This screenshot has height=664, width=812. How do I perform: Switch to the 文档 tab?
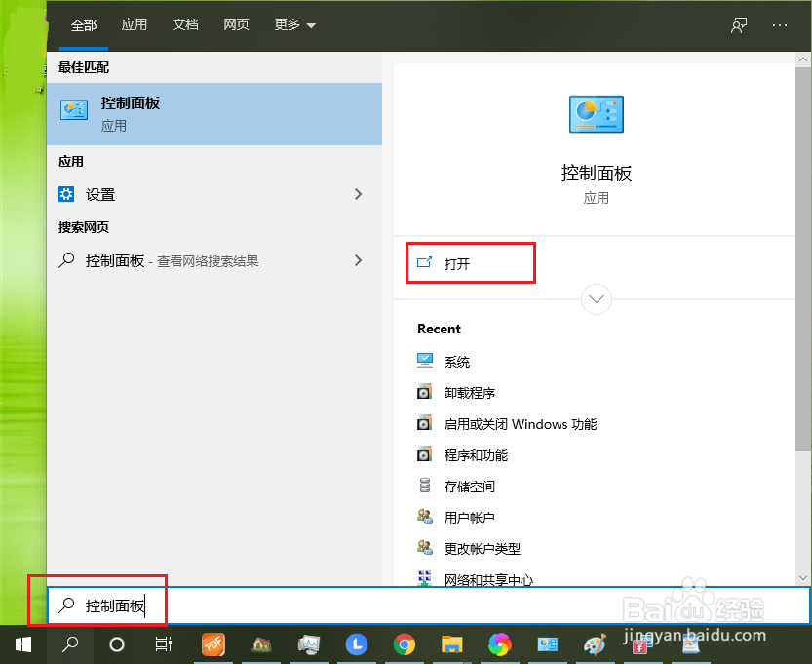(185, 25)
